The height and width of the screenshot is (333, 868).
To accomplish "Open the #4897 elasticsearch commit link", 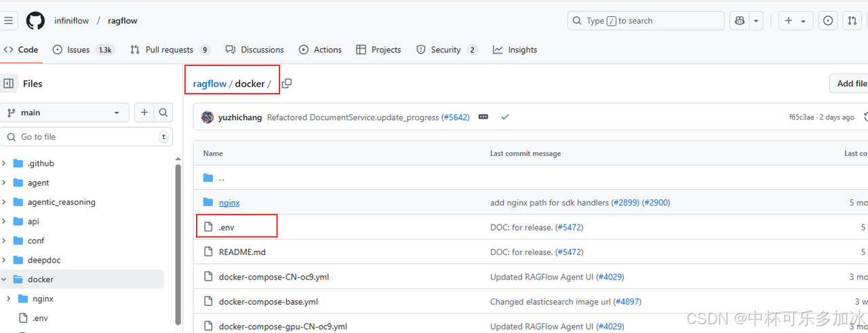I will tap(627, 301).
